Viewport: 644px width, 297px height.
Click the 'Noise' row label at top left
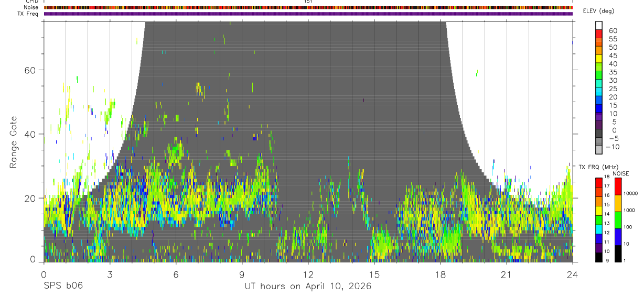(x=31, y=7)
